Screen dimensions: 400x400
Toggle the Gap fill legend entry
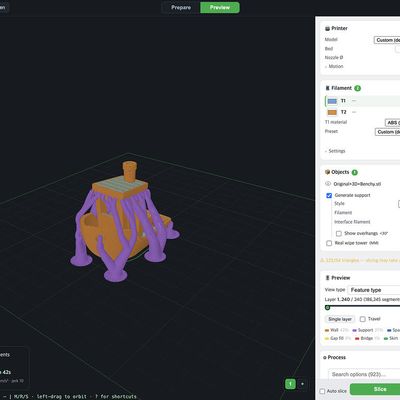tap(338, 338)
